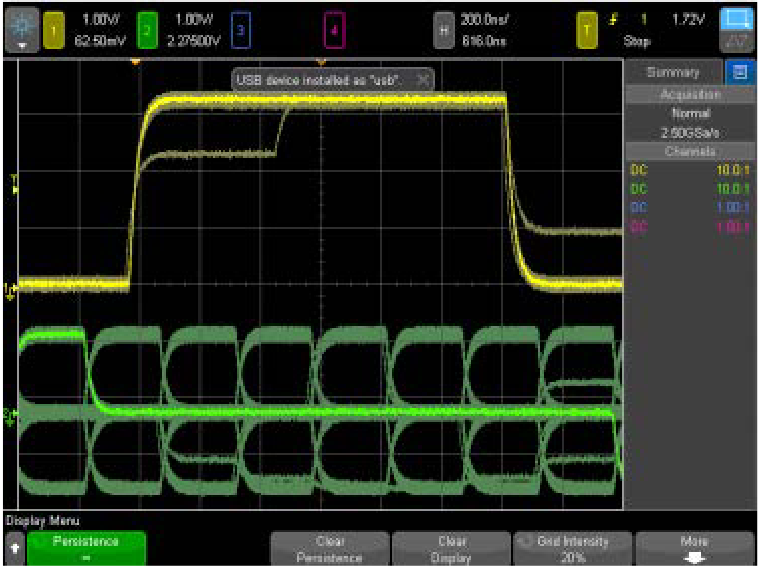760x570 pixels.
Task: Click the back arrow beside Persistence softkey
Action: (x=13, y=549)
